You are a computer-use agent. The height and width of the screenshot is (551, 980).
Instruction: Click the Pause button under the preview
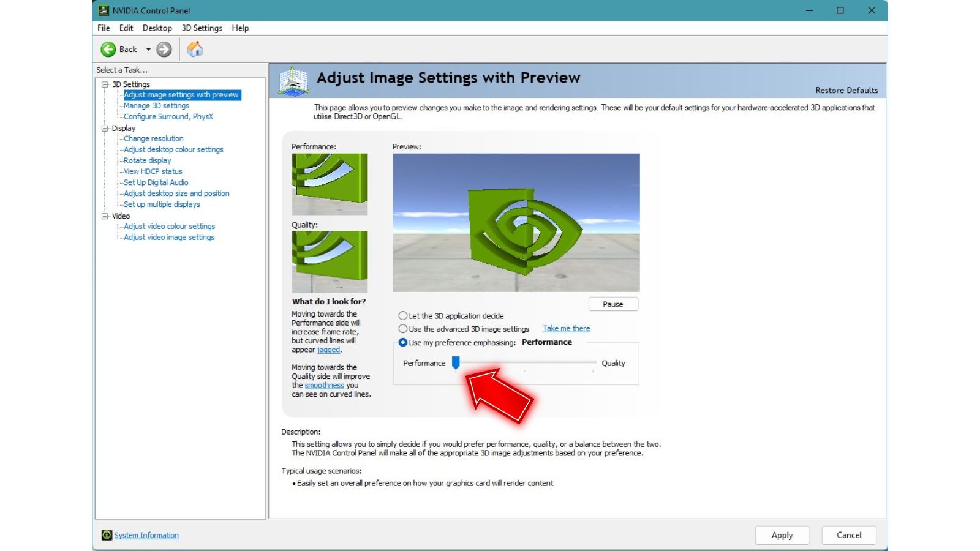point(613,304)
